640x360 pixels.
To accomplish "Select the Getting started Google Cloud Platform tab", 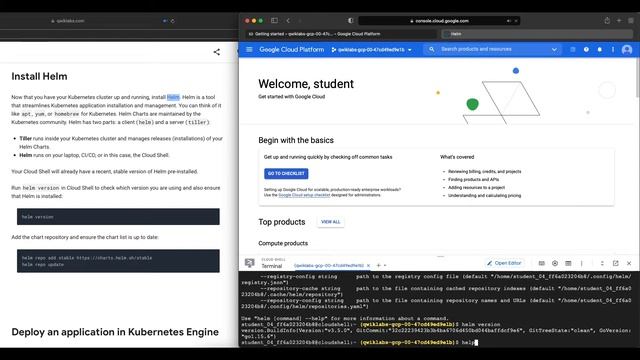I will 341,34.
